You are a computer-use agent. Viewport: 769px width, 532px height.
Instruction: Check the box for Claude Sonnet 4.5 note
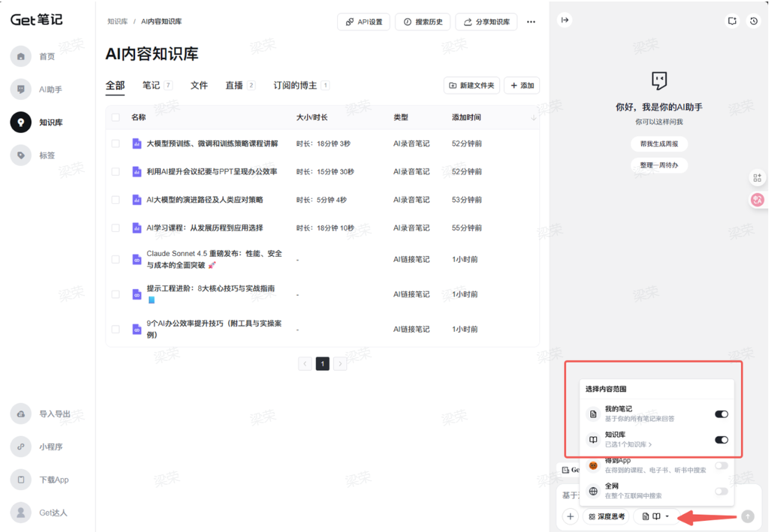[x=116, y=259]
